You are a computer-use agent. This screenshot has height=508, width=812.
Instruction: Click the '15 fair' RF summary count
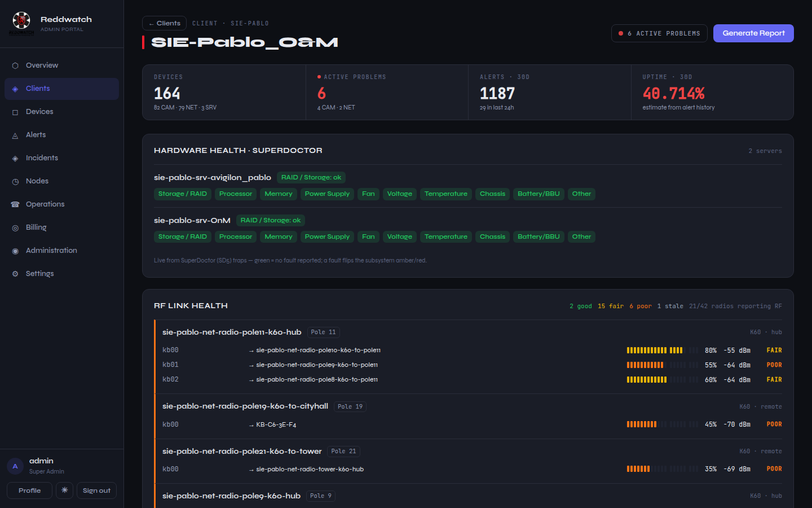pyautogui.click(x=611, y=306)
